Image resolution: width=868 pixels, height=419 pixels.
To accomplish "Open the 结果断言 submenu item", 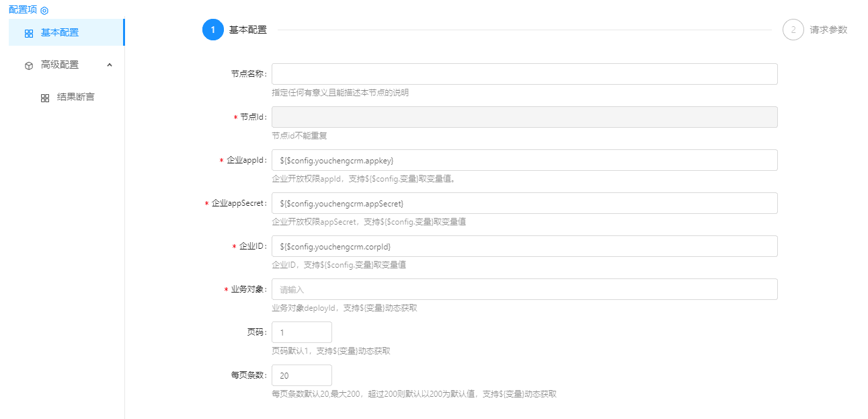I will tap(75, 97).
